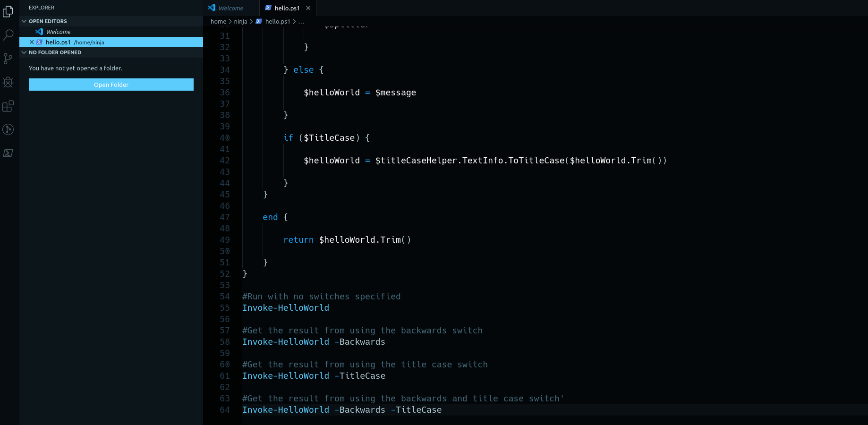Close the hello.ps1 editor tab
The height and width of the screenshot is (425, 868).
click(x=308, y=8)
